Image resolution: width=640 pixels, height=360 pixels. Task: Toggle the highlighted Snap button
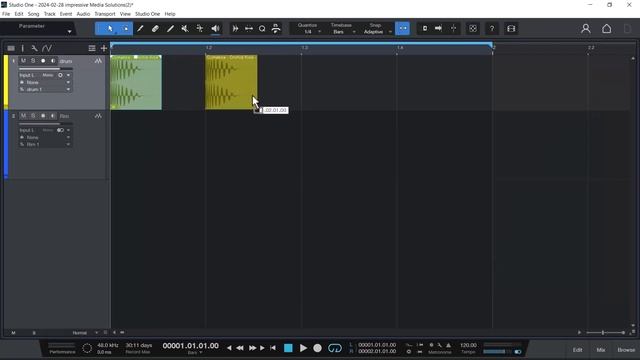[402, 28]
